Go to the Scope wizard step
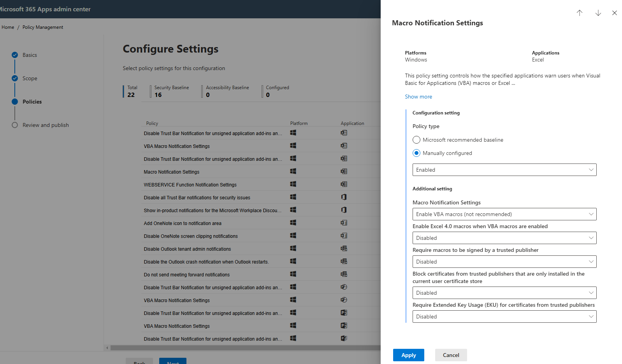 coord(30,78)
